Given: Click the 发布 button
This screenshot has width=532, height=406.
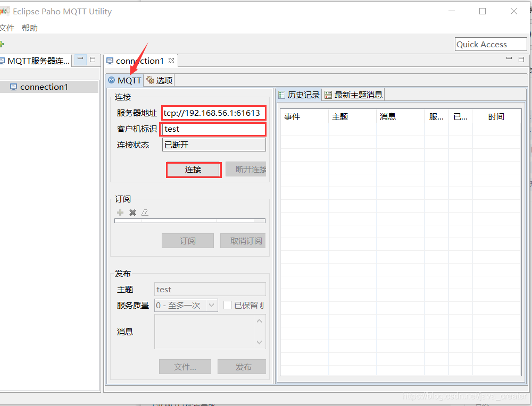Looking at the screenshot, I should (242, 367).
